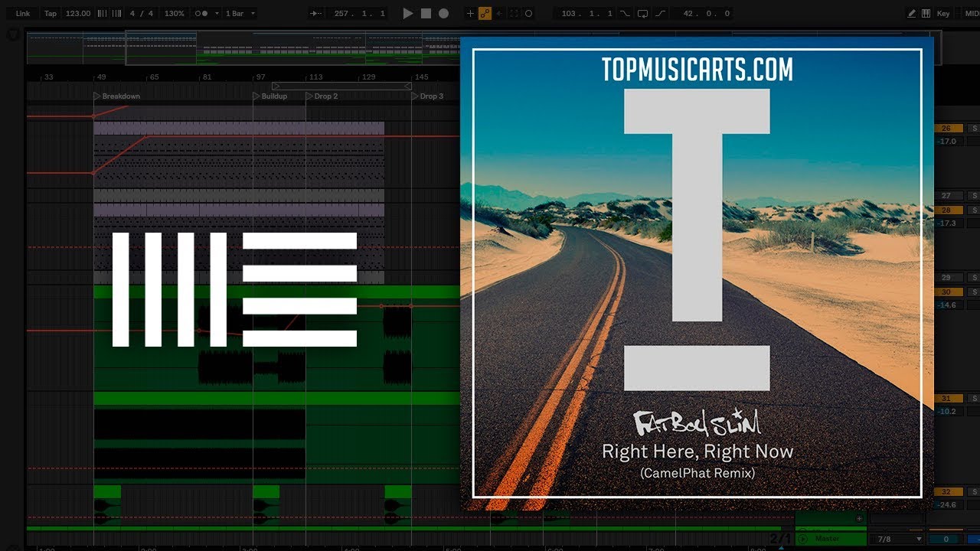Screen dimensions: 980x551
Task: Toggle track 32 activator button
Action: (x=947, y=492)
